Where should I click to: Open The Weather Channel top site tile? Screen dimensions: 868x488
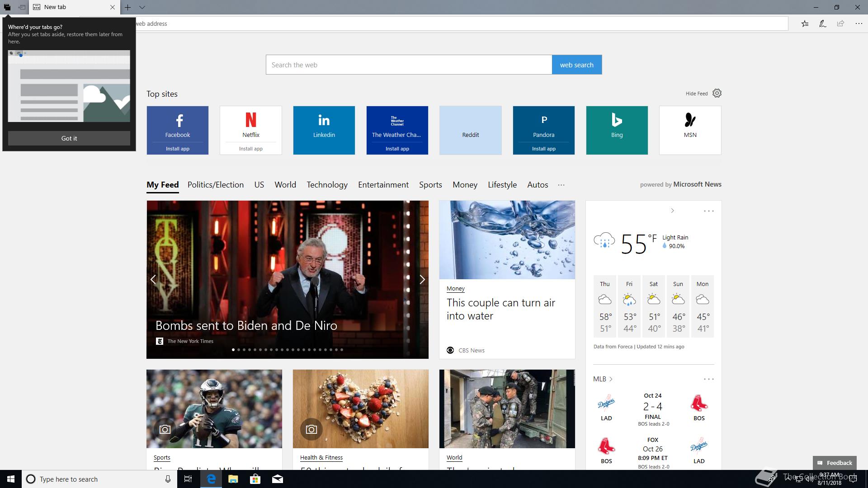click(397, 124)
